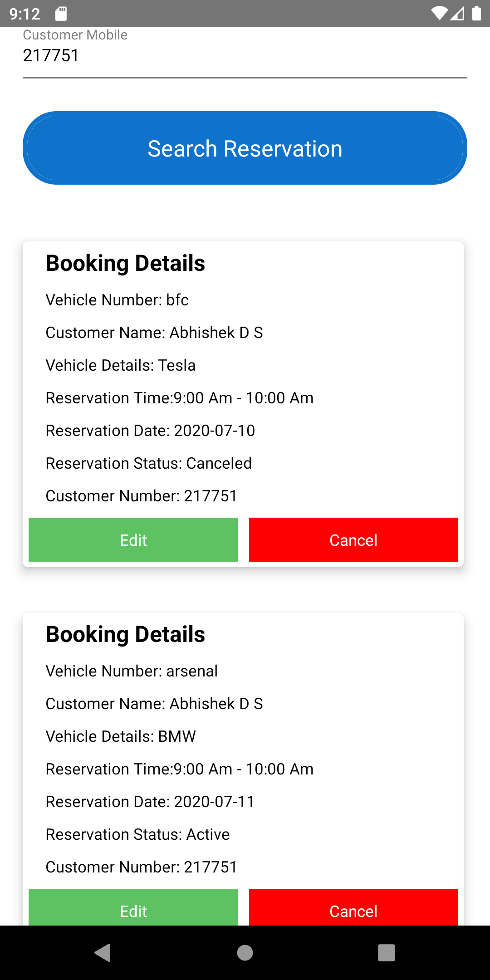The height and width of the screenshot is (980, 490).
Task: Edit the Tesla bfc booking
Action: pos(133,540)
